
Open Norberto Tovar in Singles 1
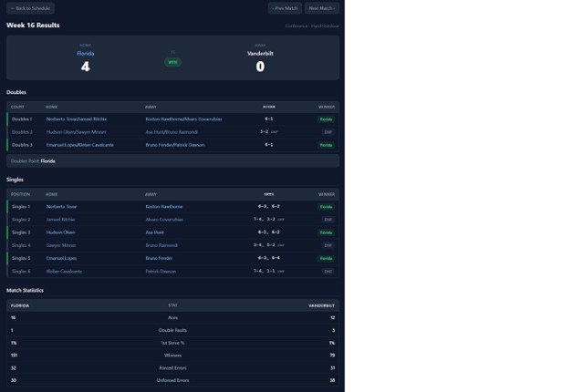[x=61, y=206]
